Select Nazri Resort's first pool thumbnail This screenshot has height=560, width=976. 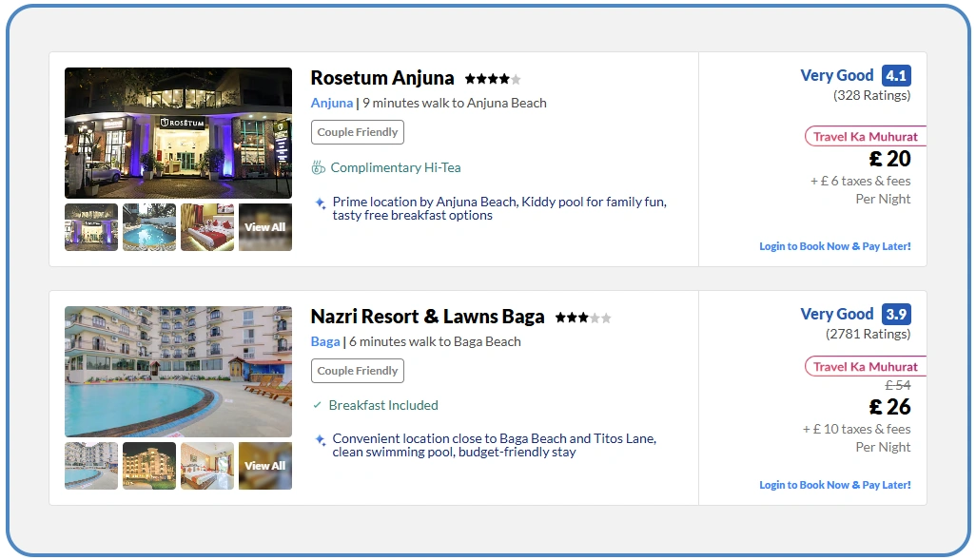tap(91, 466)
